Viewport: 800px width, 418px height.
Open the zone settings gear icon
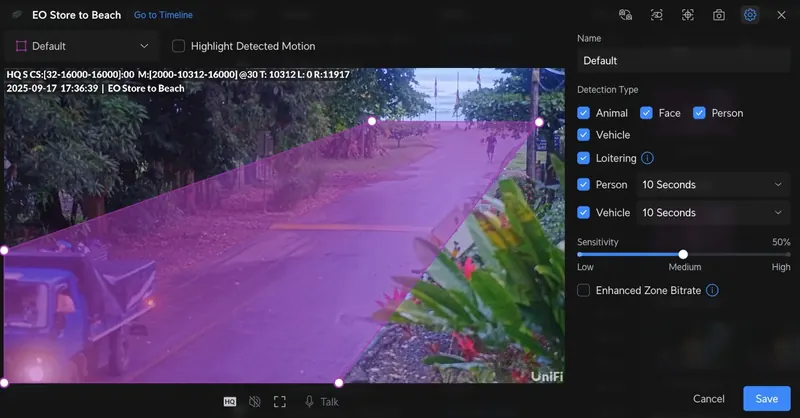[x=749, y=15]
